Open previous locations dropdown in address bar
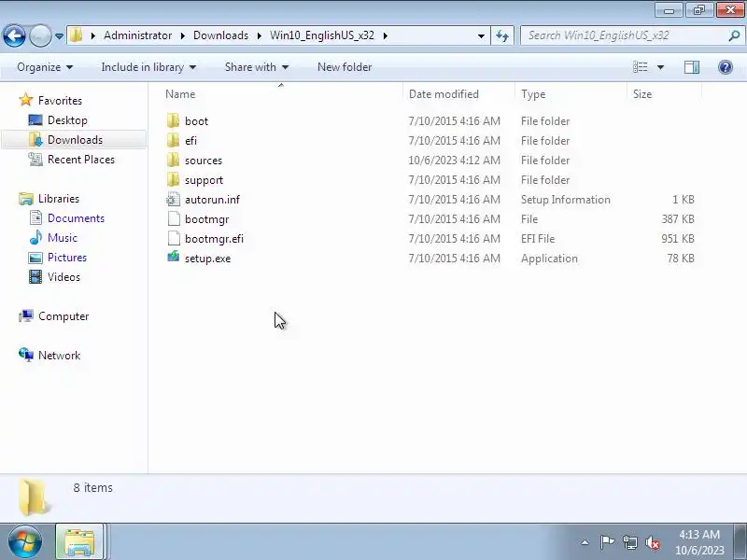 pyautogui.click(x=481, y=35)
